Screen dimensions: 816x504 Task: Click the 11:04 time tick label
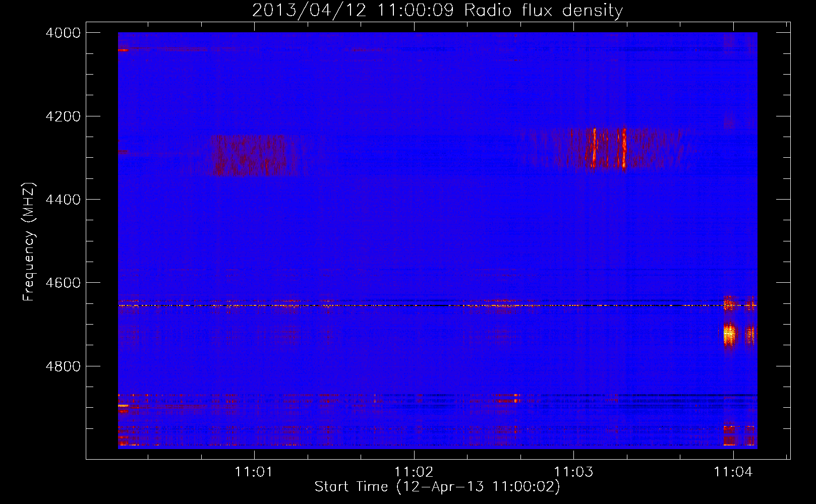point(733,472)
